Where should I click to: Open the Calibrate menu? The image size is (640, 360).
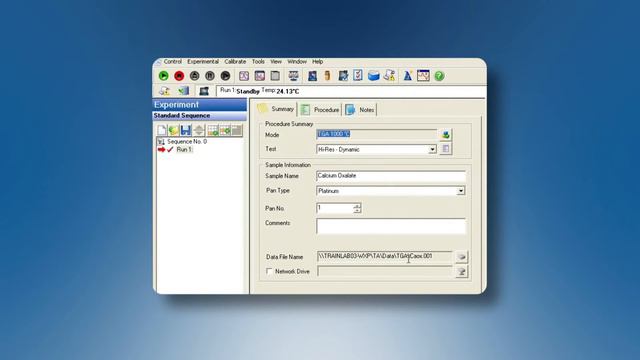pos(235,62)
